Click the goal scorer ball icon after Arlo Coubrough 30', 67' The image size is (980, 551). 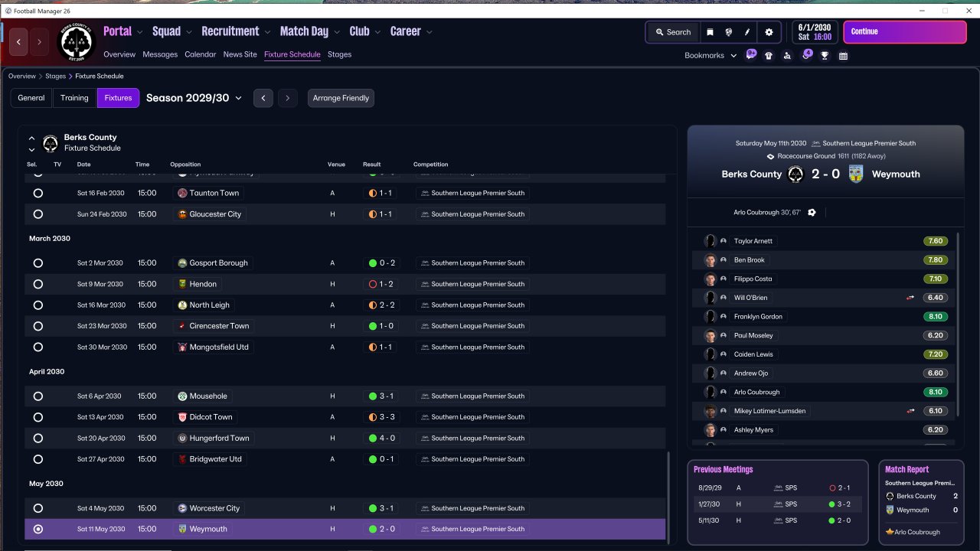tap(812, 212)
